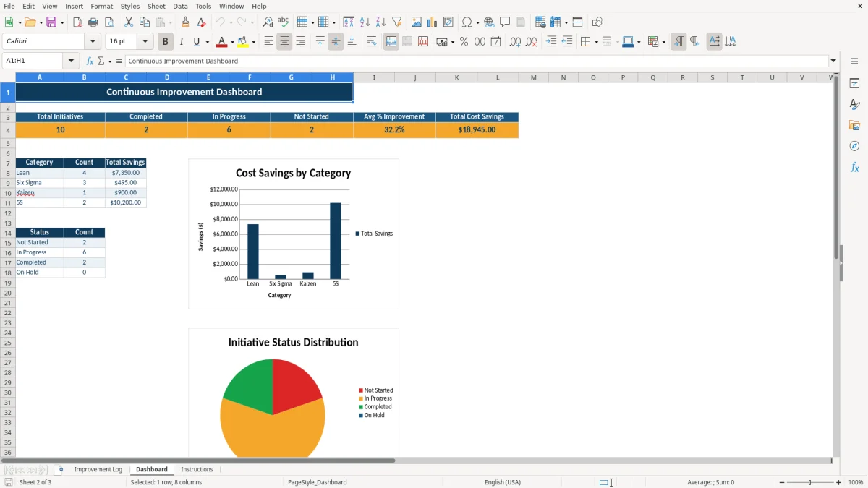Click the Insert Comment icon
The height and width of the screenshot is (488, 868).
[x=505, y=22]
